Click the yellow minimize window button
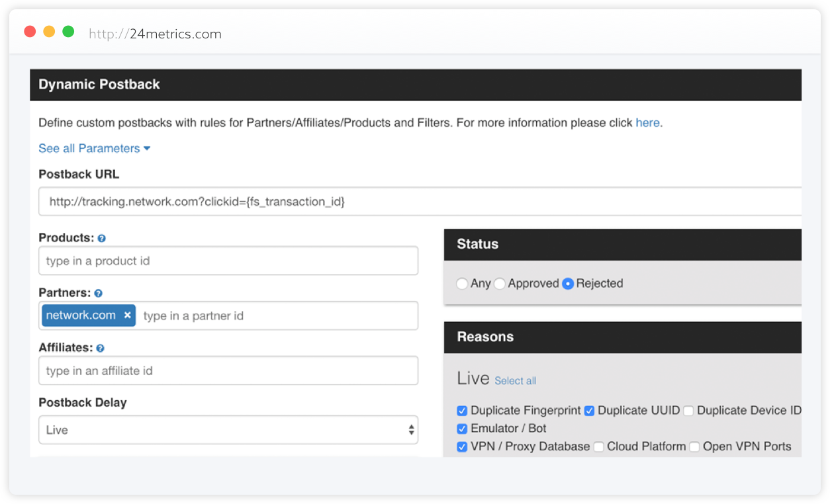The image size is (830, 504). tap(49, 32)
